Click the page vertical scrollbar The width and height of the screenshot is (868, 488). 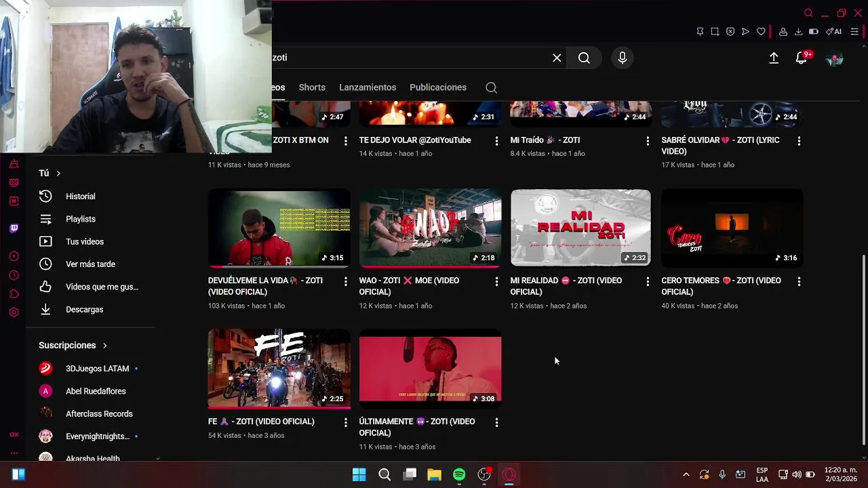(x=863, y=349)
